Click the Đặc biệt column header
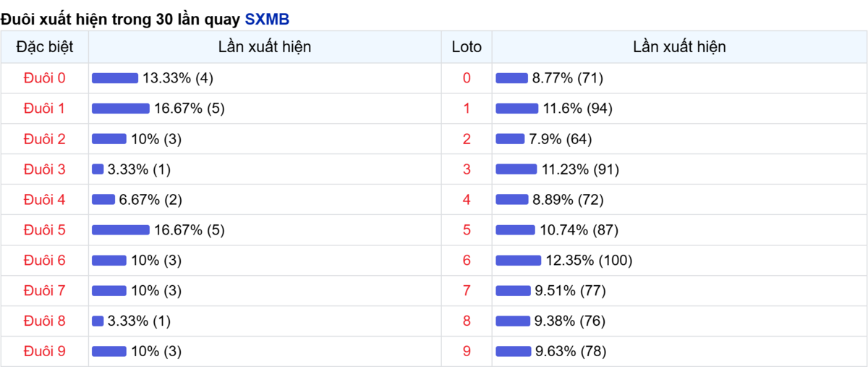Viewport: 868px width, 367px height. coord(44,47)
